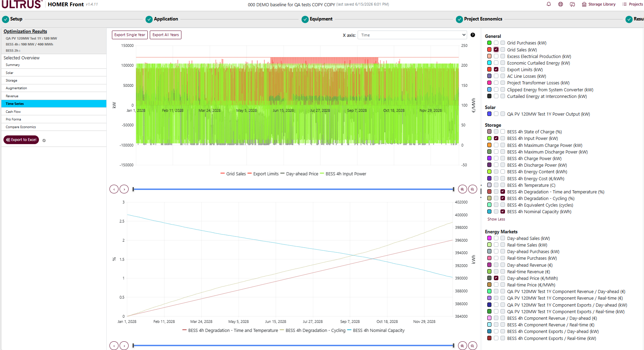This screenshot has height=350, width=644.
Task: Toggle BESS 4h Nominal Capacity legend entry
Action: [x=376, y=331]
